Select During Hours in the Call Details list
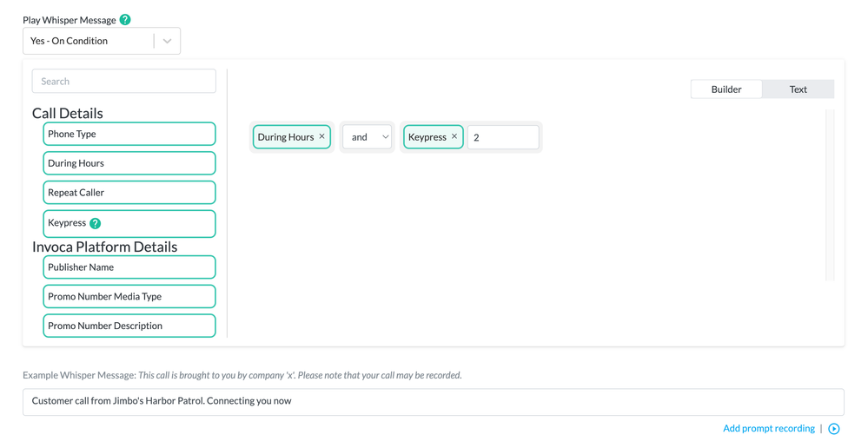 point(129,163)
